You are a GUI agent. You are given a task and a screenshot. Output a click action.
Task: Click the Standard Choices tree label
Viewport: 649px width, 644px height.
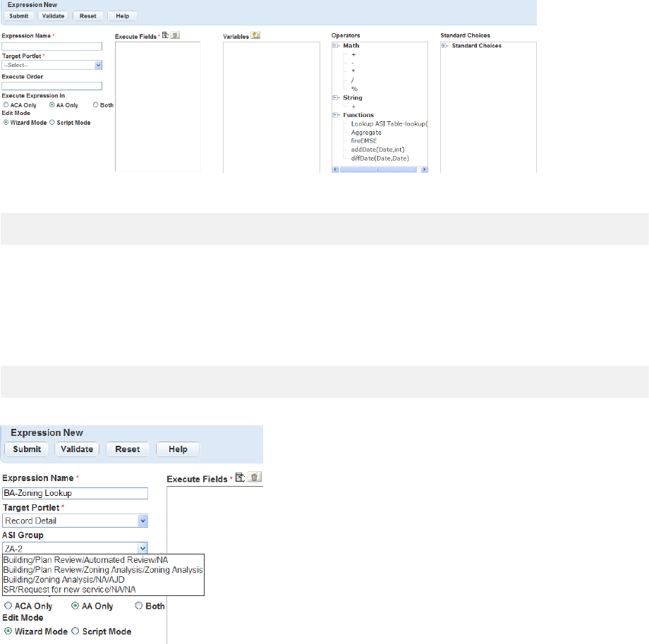pos(476,46)
